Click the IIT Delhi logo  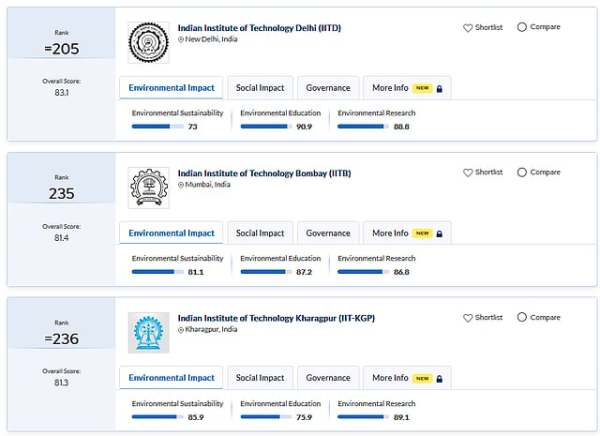[149, 42]
